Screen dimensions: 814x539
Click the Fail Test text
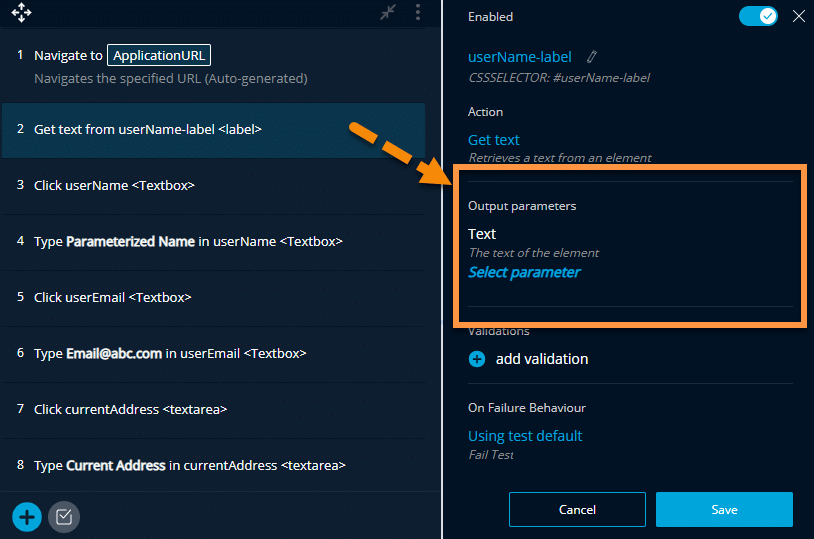coord(491,455)
